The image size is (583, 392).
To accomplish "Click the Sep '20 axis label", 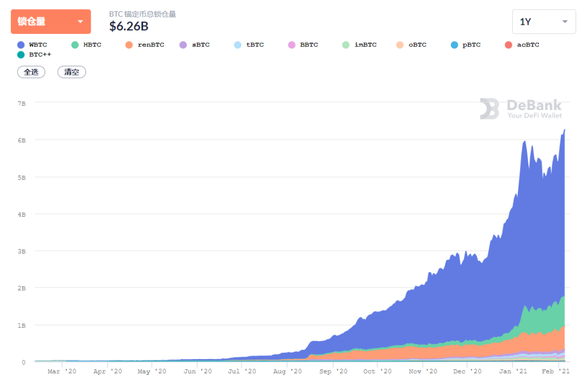I will click(x=333, y=371).
